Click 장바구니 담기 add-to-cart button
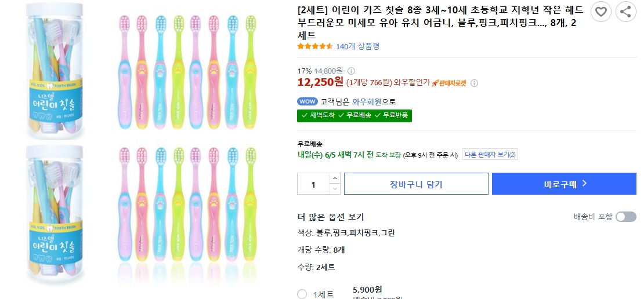This screenshot has width=644, height=299. [x=416, y=184]
